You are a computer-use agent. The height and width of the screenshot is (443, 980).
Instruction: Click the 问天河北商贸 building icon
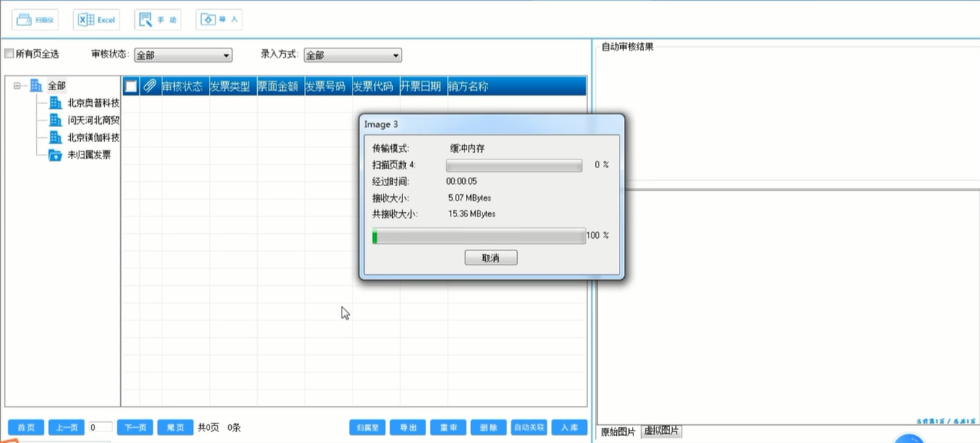pyautogui.click(x=56, y=120)
